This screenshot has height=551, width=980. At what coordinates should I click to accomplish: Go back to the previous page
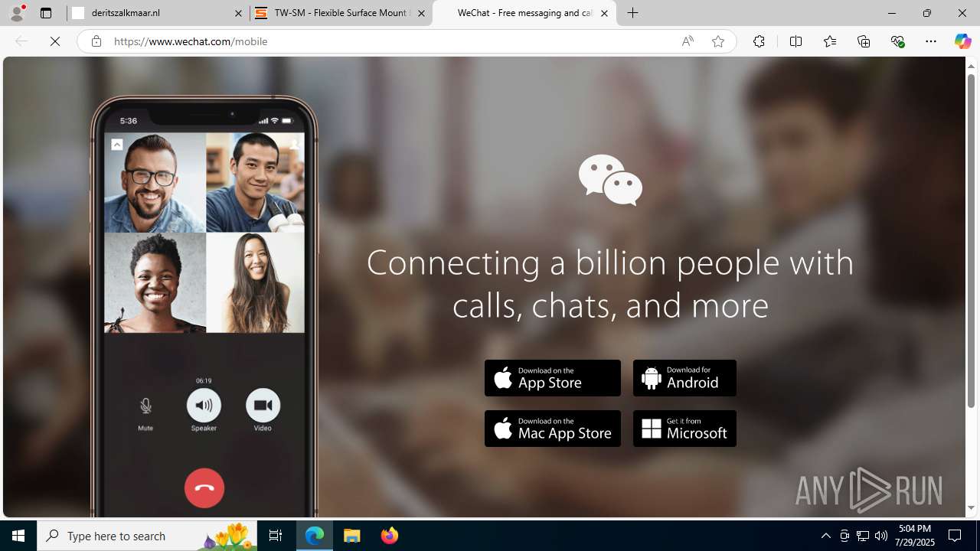(21, 41)
